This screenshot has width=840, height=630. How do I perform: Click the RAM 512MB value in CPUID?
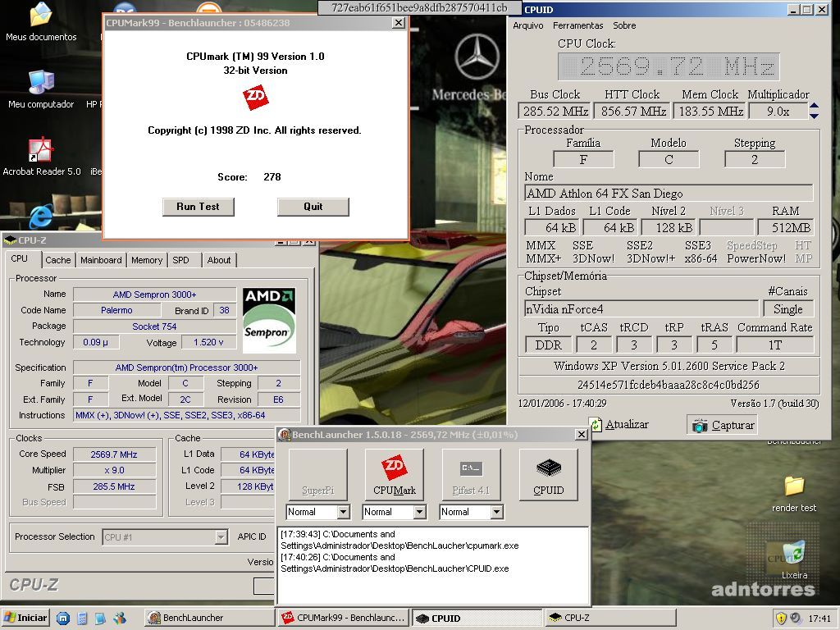(x=786, y=228)
